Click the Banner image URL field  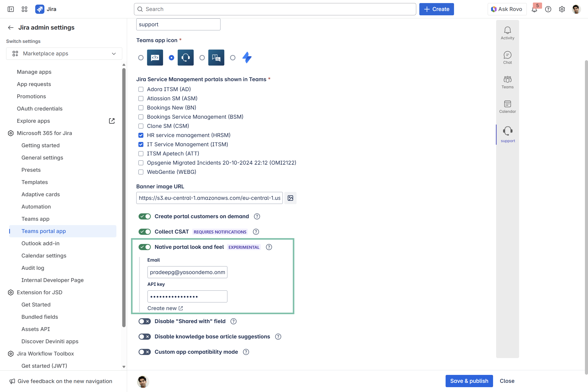coord(209,198)
